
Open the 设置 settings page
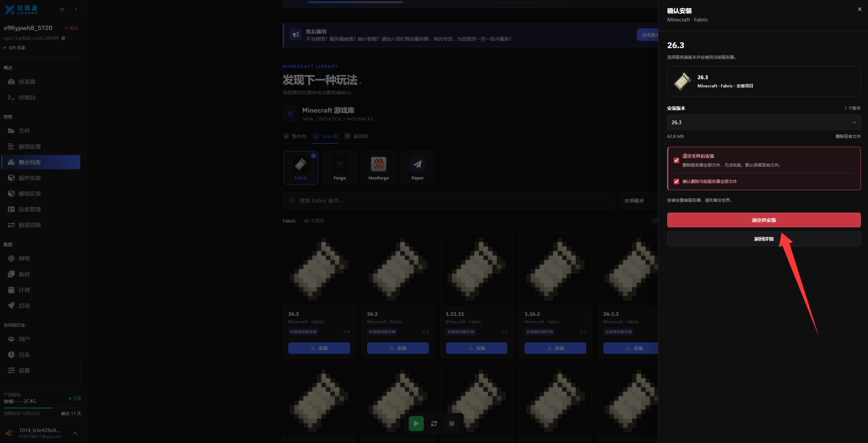pyautogui.click(x=41, y=370)
